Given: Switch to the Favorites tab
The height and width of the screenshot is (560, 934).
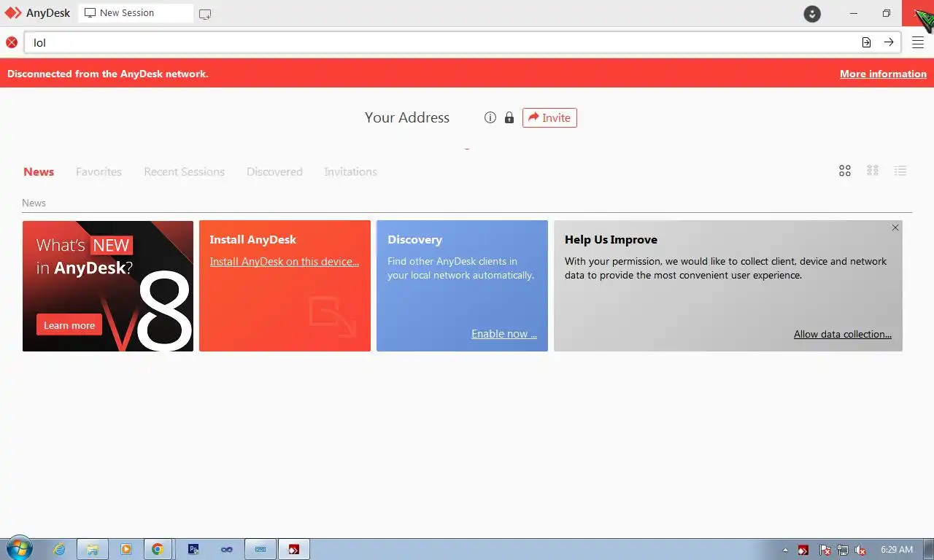Looking at the screenshot, I should click(99, 171).
